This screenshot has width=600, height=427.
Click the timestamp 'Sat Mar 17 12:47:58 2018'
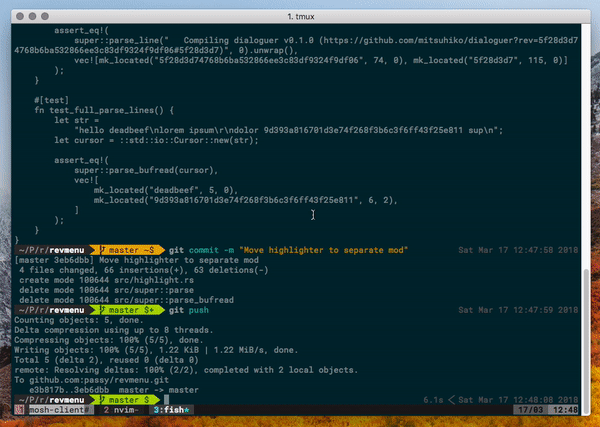[518, 250]
